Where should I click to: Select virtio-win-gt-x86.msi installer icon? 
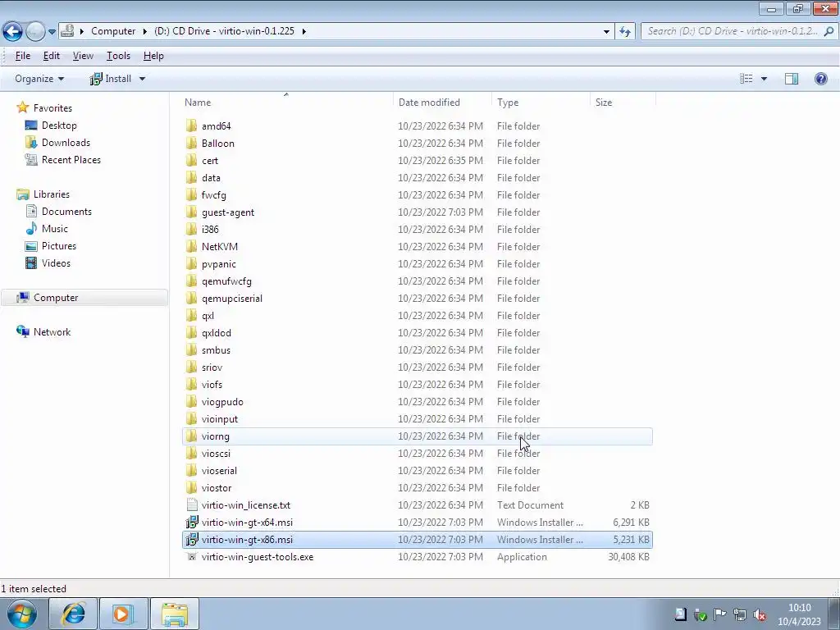[x=191, y=540]
